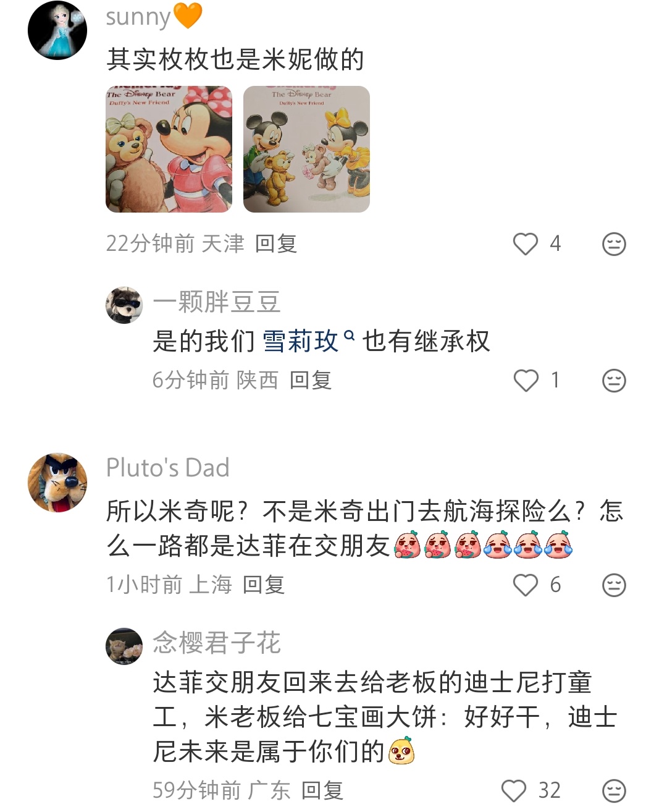Tap dislike face icon on 念樱君子花's reply
Screen dimensions: 667x812
pos(614,791)
